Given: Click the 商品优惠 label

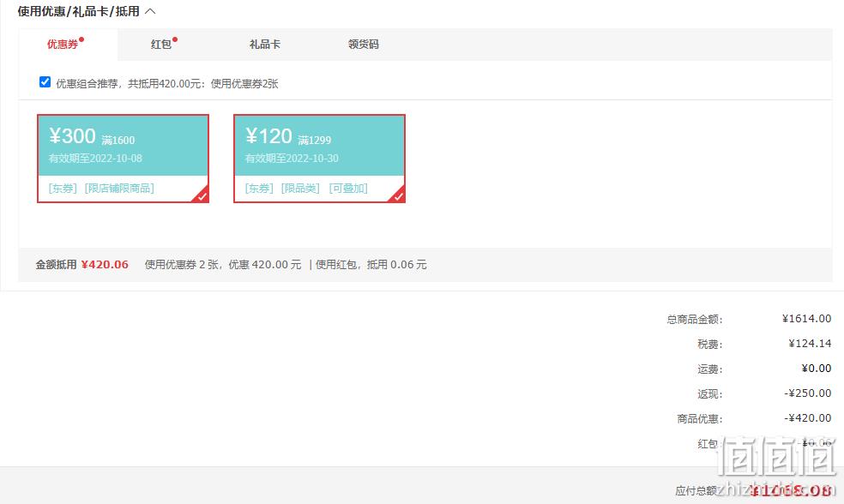Looking at the screenshot, I should (x=700, y=418).
